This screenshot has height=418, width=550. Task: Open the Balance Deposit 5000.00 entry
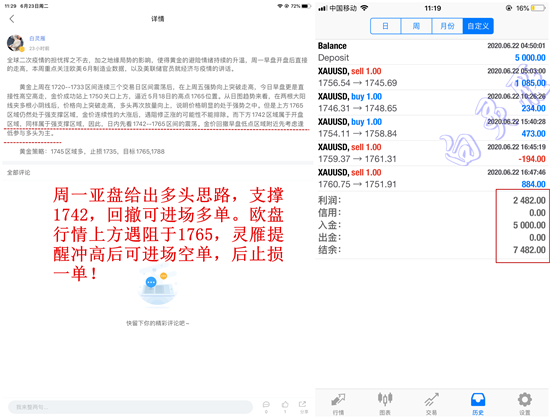tap(432, 52)
